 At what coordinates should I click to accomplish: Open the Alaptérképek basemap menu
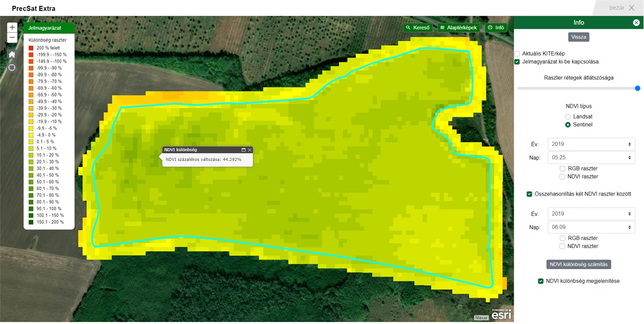(458, 28)
